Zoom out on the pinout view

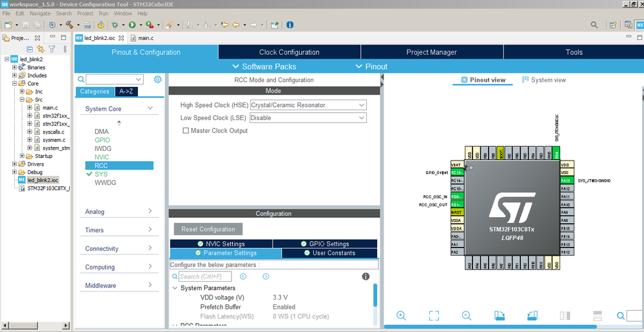tap(467, 316)
